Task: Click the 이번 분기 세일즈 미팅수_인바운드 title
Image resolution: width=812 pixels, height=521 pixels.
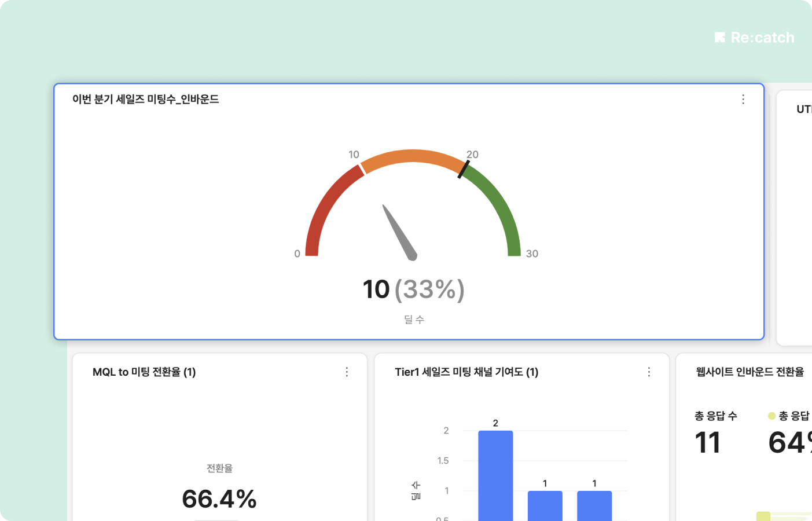Action: click(x=145, y=100)
